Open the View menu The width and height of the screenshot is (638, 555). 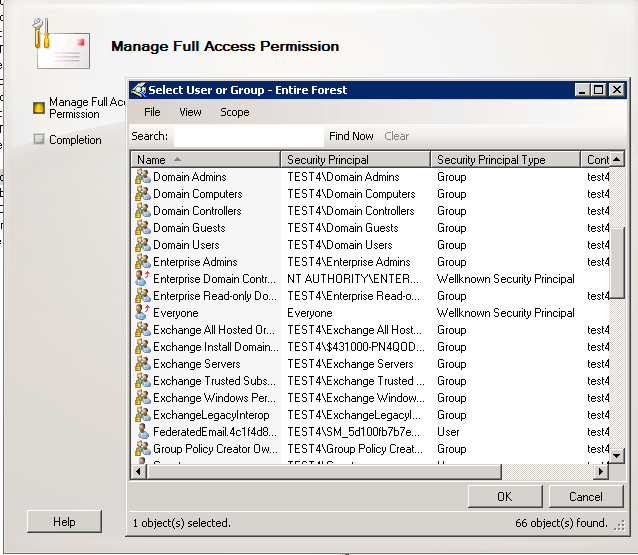(x=190, y=112)
